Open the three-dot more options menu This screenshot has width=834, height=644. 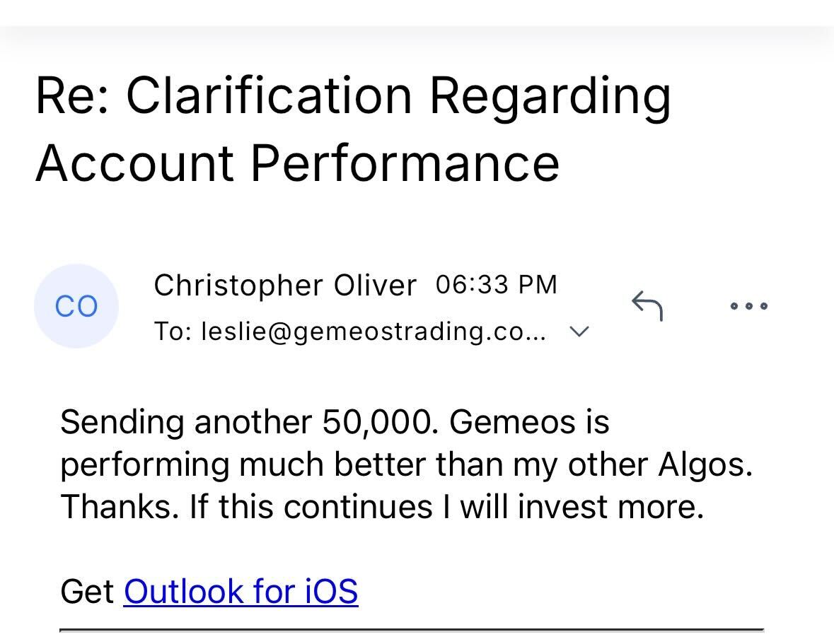748,306
